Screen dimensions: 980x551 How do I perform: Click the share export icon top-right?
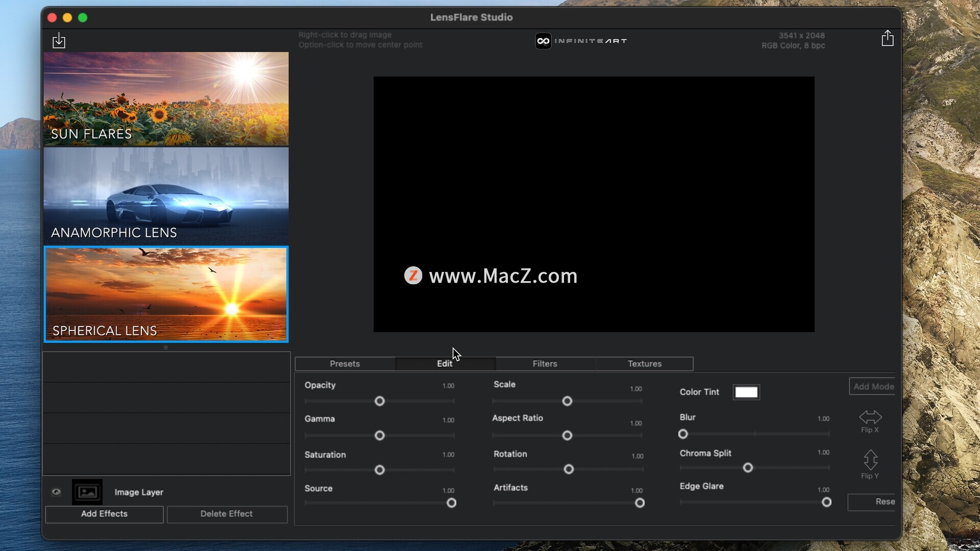[888, 38]
